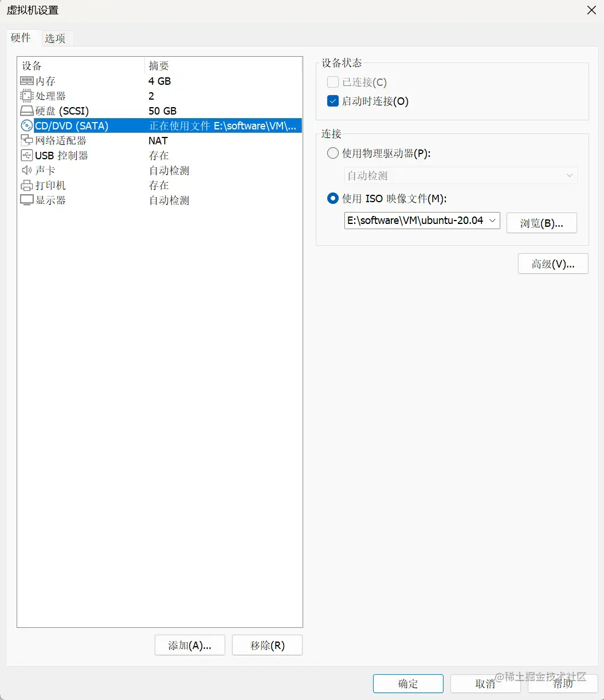Screen dimensions: 604x700
Task: Click the 打印机 printer device icon
Action: coord(27,185)
